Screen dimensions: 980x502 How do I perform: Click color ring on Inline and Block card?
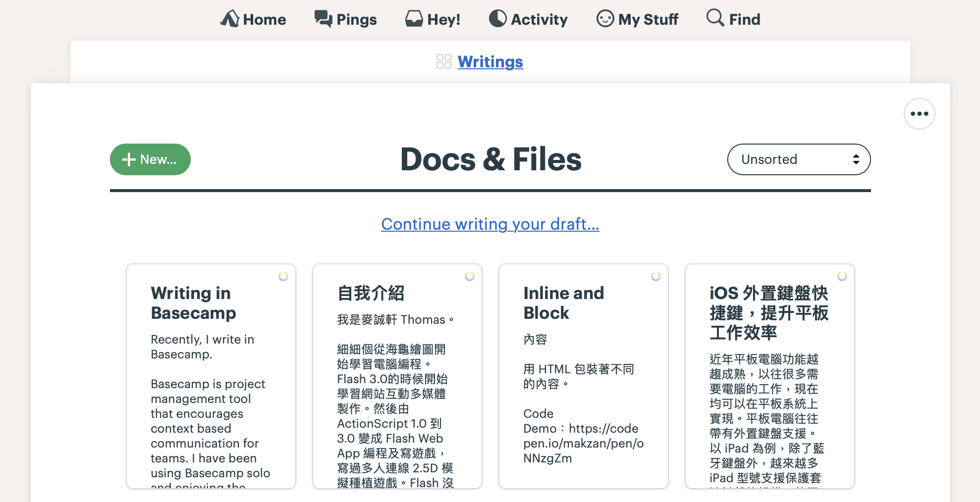point(656,276)
